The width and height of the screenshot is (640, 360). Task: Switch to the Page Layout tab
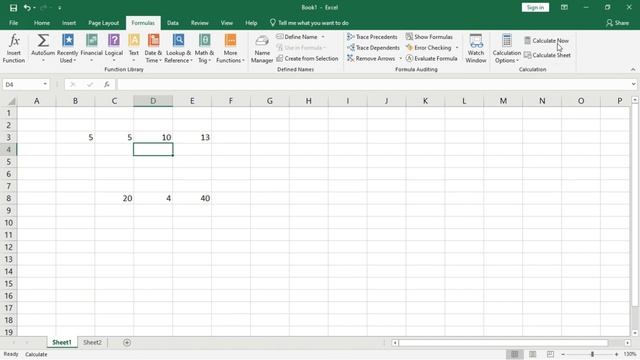point(104,23)
